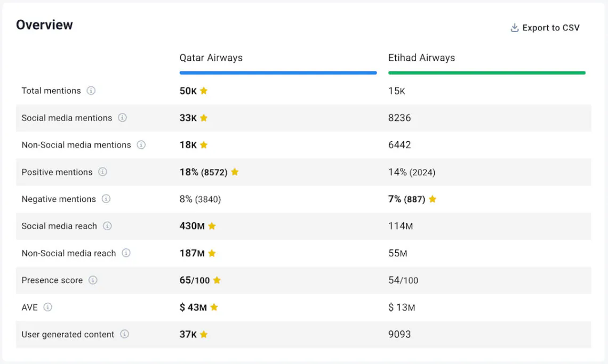Click the green Etihad Airways color bar

[x=486, y=72]
